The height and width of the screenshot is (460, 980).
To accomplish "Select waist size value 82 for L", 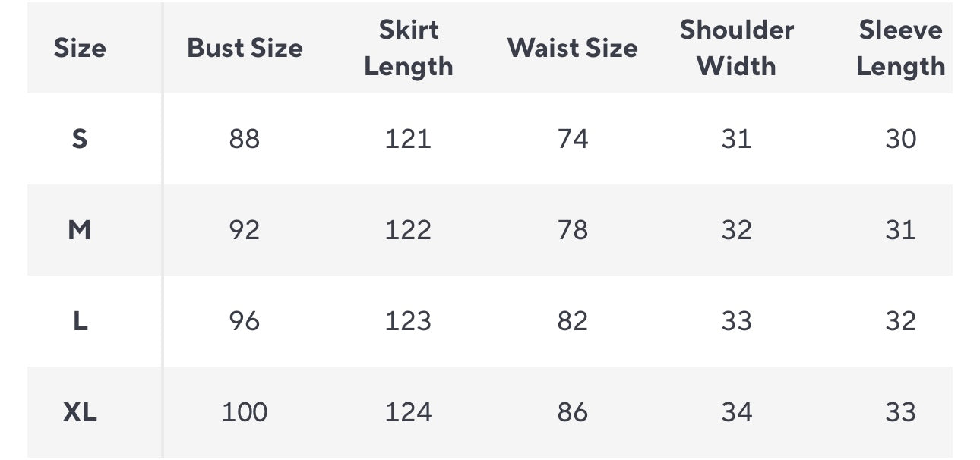I will (x=573, y=321).
